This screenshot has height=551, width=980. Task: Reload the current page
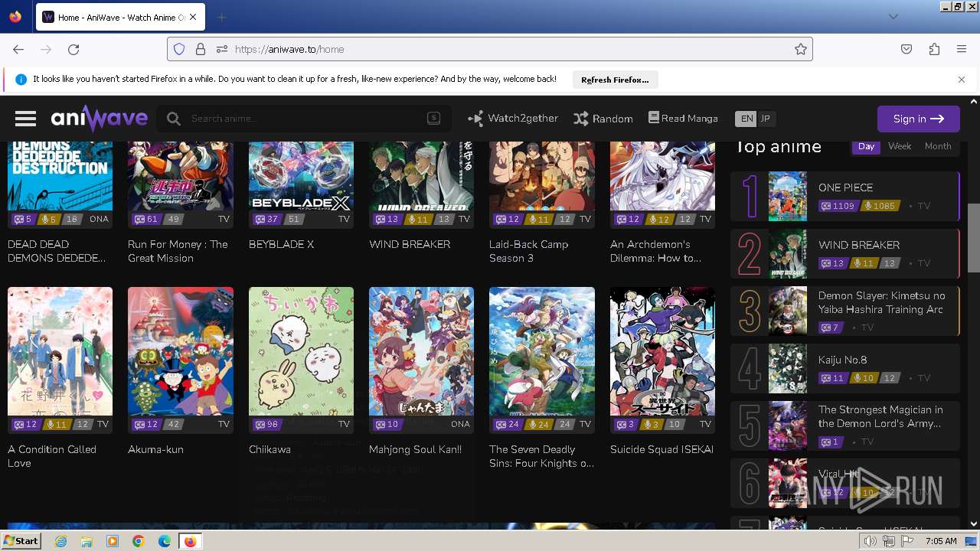click(x=73, y=49)
